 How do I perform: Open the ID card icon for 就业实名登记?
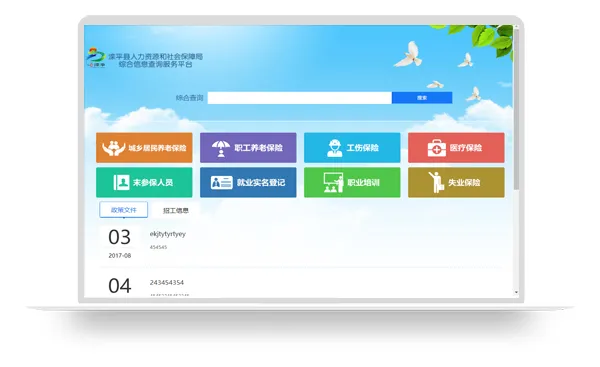[x=222, y=183]
